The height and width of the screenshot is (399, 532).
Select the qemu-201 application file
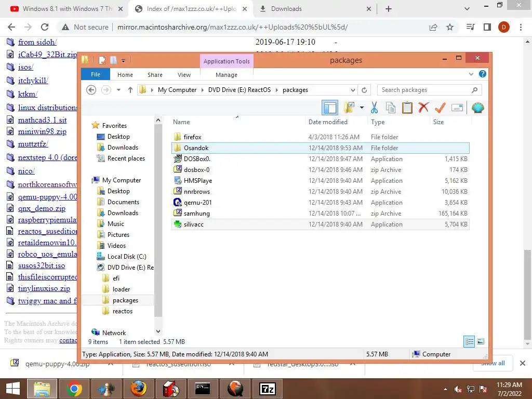pos(320,203)
